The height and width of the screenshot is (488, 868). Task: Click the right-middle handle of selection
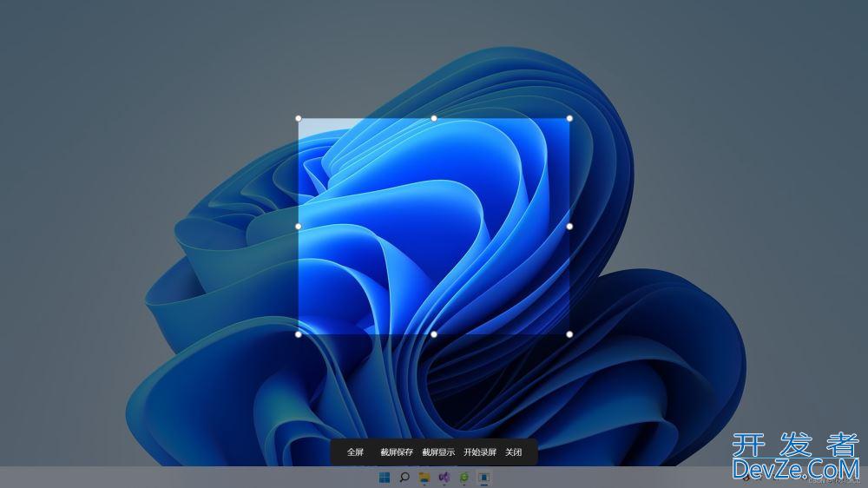[569, 227]
